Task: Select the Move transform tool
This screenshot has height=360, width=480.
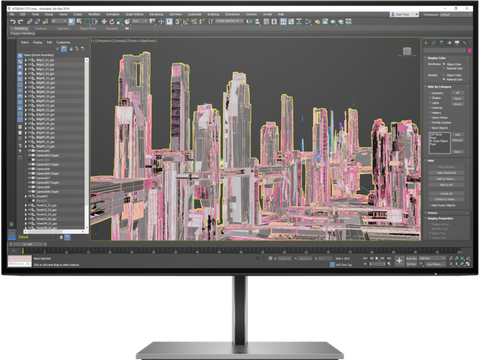Action: point(104,22)
